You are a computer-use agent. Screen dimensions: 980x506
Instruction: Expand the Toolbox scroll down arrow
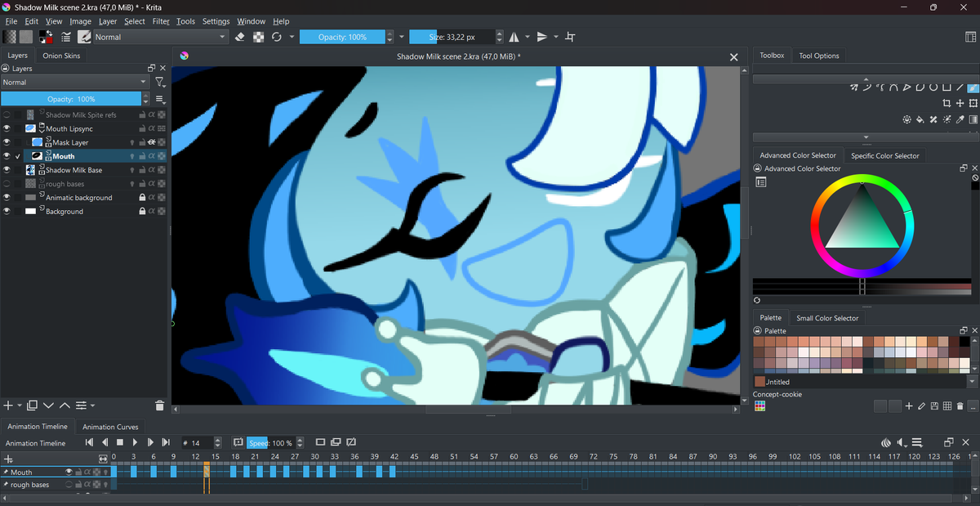[866, 137]
